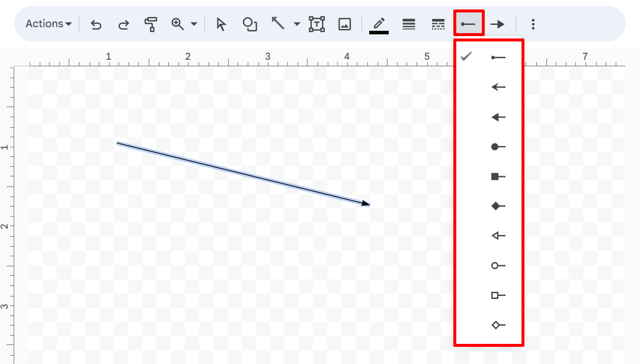Select the arrow Select tool
640x364 pixels.
click(220, 24)
